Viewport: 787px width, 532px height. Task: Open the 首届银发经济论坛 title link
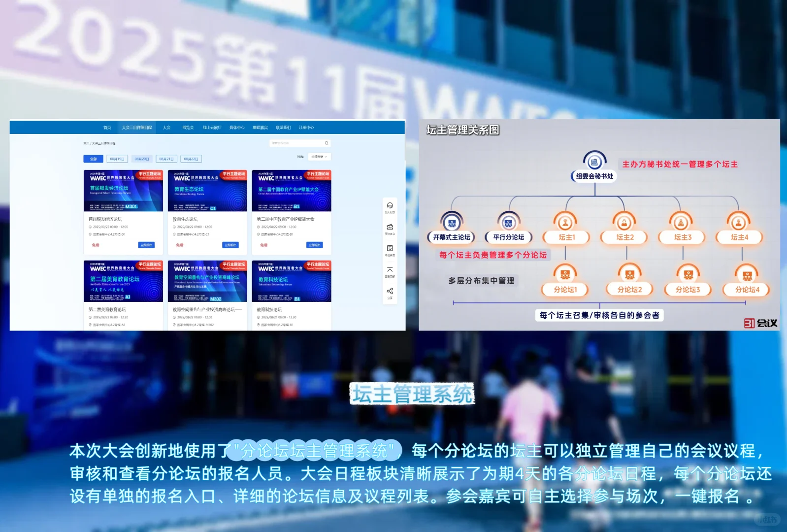(x=105, y=219)
